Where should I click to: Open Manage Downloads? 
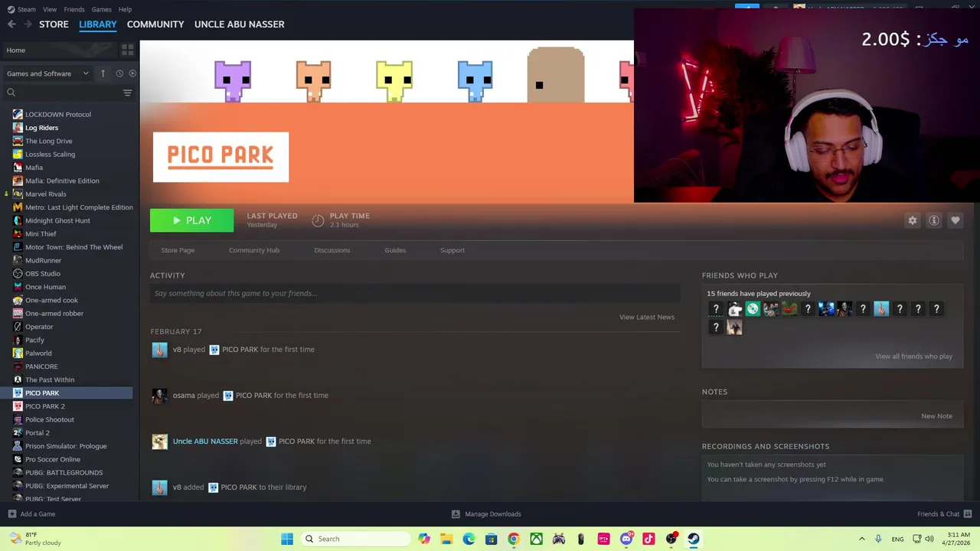point(486,514)
